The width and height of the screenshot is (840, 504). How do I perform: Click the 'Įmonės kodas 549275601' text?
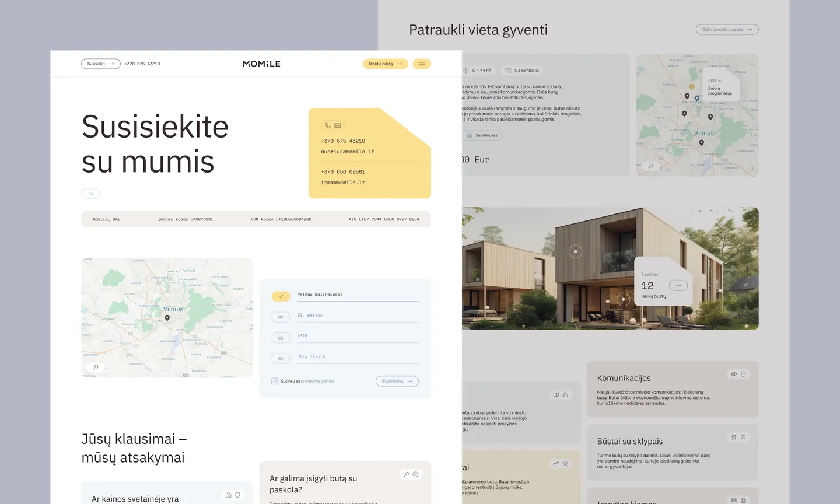coord(185,219)
